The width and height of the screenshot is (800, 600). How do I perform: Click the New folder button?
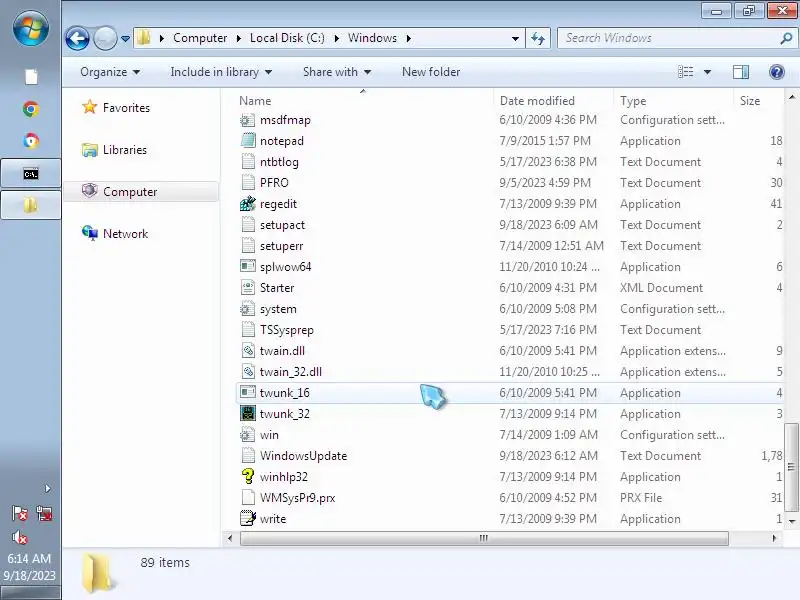click(431, 72)
